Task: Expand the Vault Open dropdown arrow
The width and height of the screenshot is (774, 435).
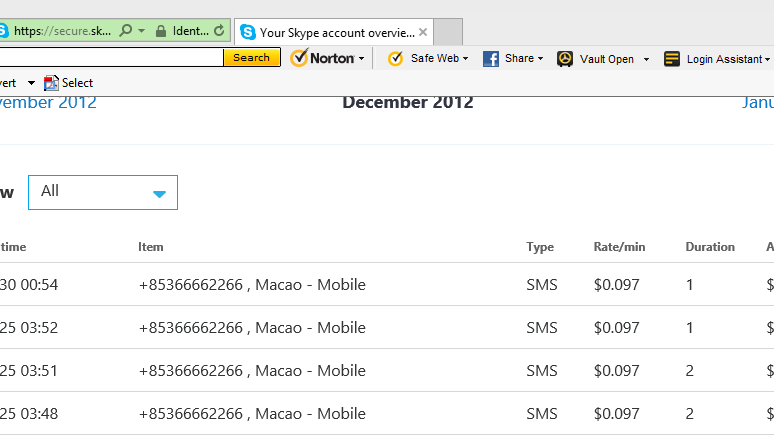Action: [646, 59]
